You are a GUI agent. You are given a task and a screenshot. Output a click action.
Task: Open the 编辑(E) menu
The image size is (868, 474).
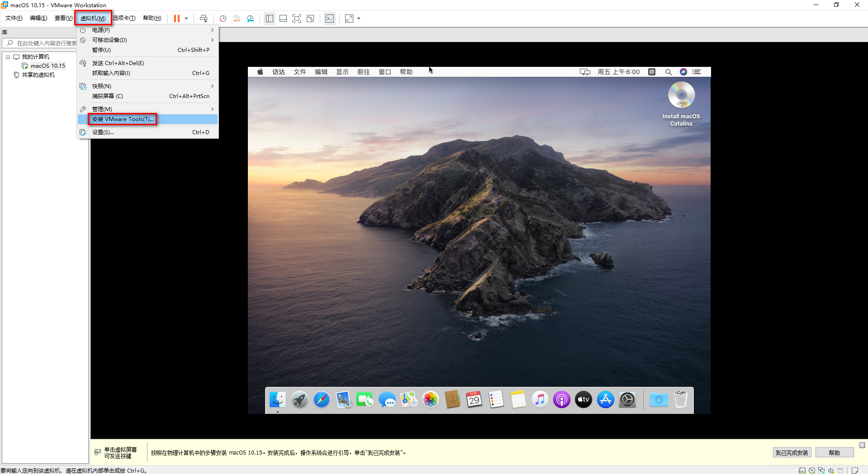pos(38,18)
